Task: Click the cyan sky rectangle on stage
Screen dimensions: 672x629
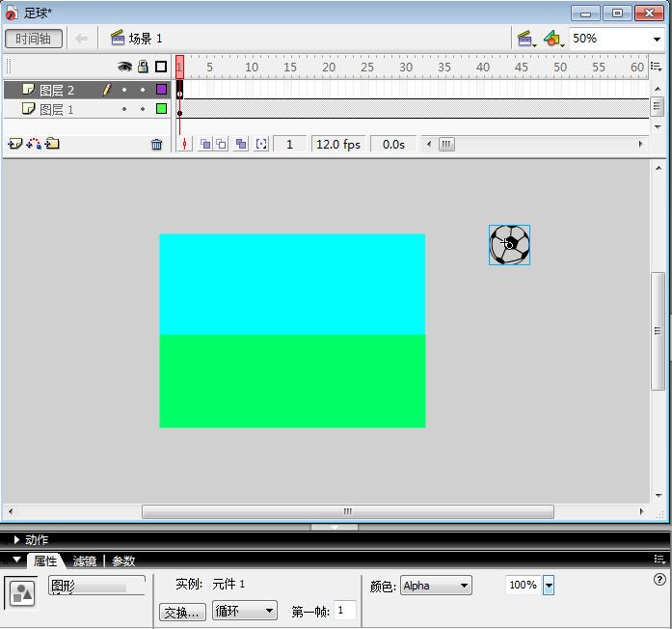Action: coord(292,285)
